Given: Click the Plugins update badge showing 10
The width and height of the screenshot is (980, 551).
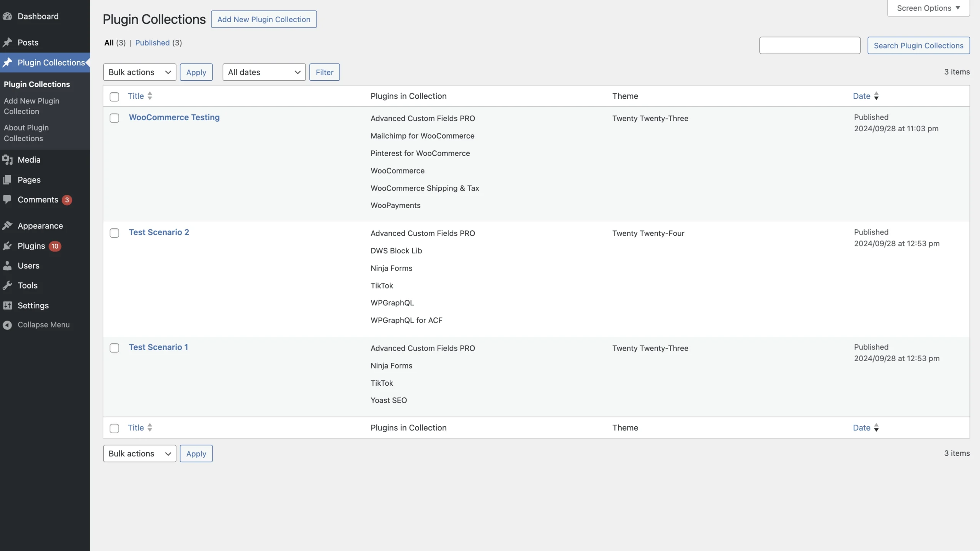Looking at the screenshot, I should click(x=55, y=246).
